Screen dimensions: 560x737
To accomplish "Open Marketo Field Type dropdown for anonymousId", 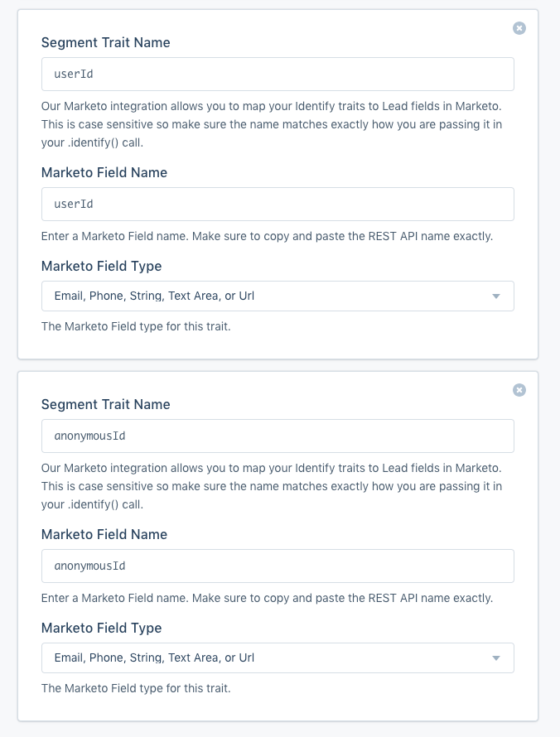I will coord(278,658).
